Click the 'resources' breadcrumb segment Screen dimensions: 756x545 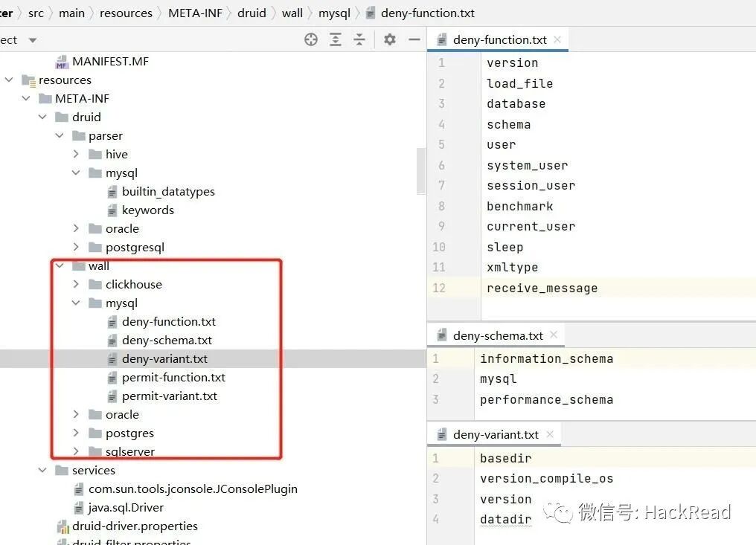[126, 13]
